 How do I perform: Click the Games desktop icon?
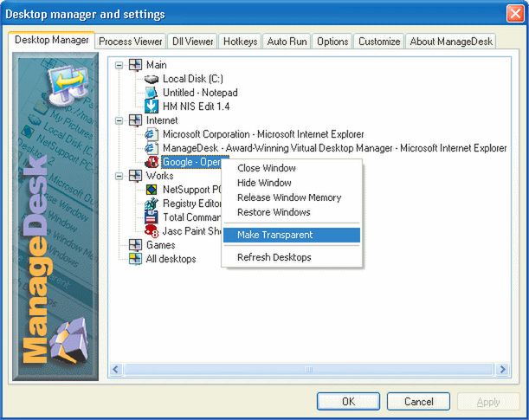135,245
